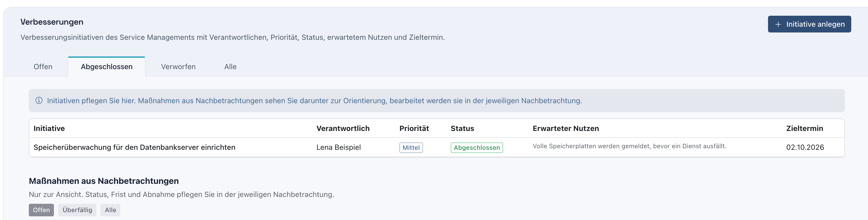The image size is (868, 220).
Task: Show the Alle tab
Action: pyautogui.click(x=230, y=67)
